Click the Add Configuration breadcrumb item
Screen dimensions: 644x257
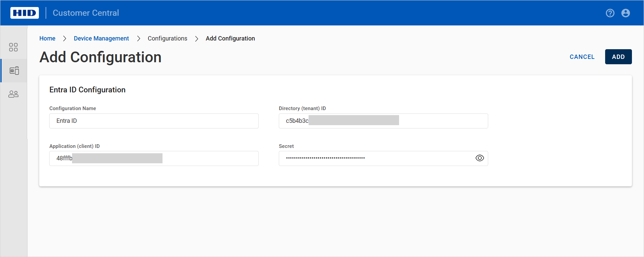tap(230, 38)
